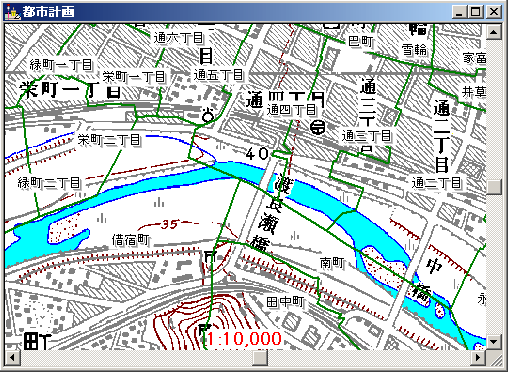
Task: Maximize the 都市計画 window
Action: pyautogui.click(x=475, y=12)
